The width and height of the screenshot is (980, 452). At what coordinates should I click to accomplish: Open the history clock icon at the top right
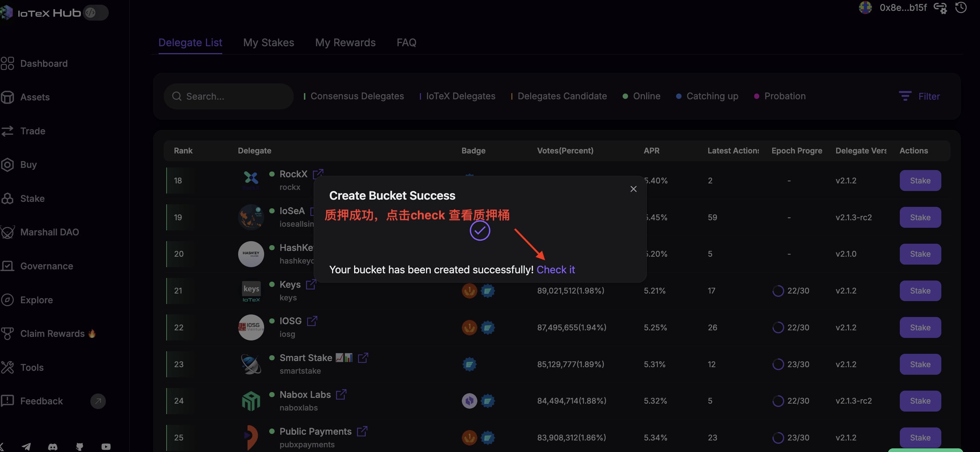click(x=960, y=7)
